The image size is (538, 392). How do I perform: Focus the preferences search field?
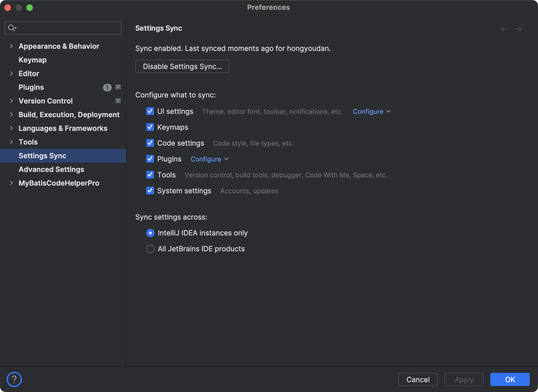[x=68, y=28]
